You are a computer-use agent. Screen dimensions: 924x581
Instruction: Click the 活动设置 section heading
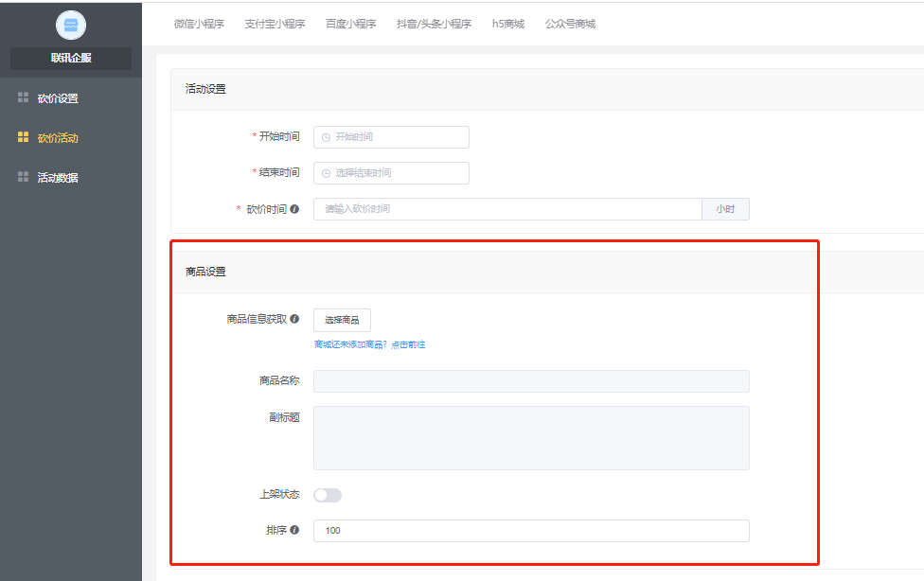coord(205,89)
